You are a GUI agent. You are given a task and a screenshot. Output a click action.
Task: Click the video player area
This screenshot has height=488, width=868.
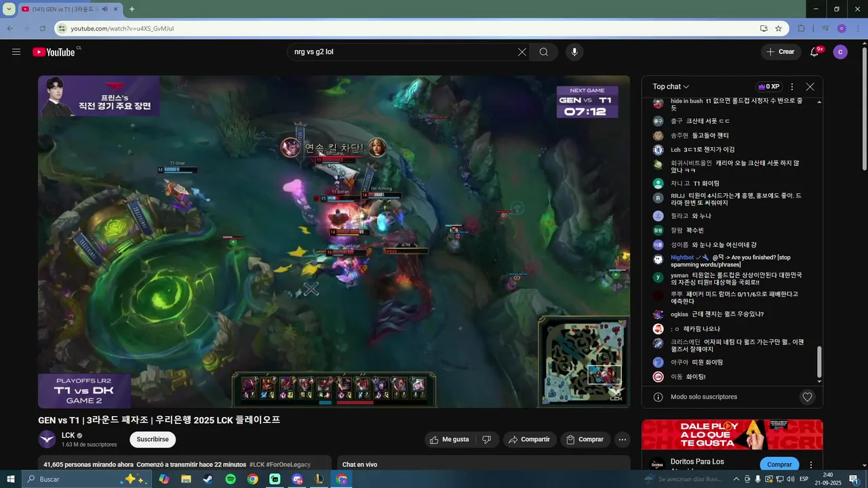tap(334, 242)
